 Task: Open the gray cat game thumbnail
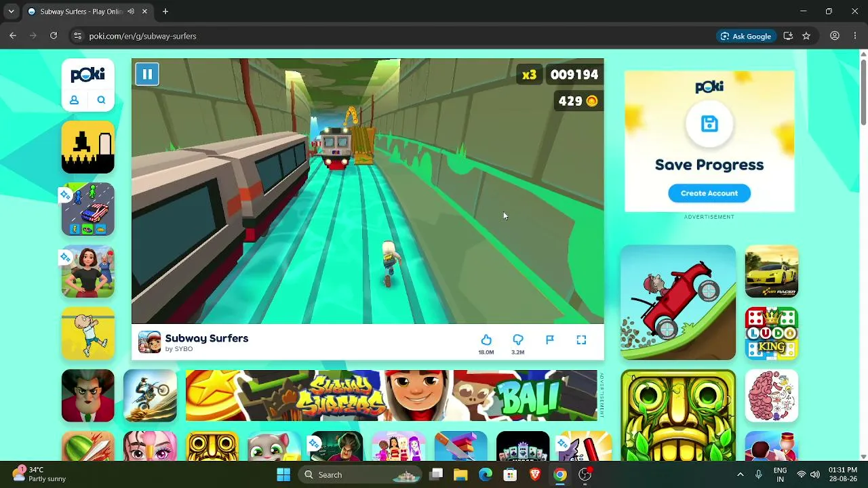[274, 447]
